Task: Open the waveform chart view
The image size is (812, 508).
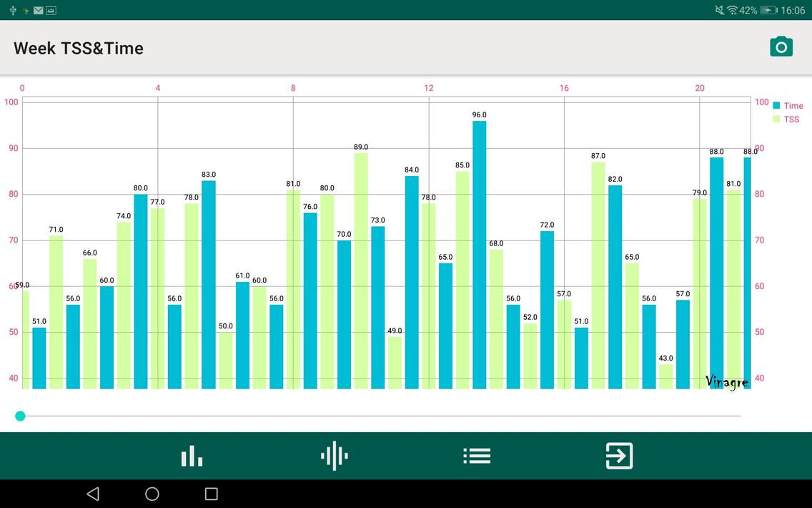Action: pyautogui.click(x=334, y=456)
